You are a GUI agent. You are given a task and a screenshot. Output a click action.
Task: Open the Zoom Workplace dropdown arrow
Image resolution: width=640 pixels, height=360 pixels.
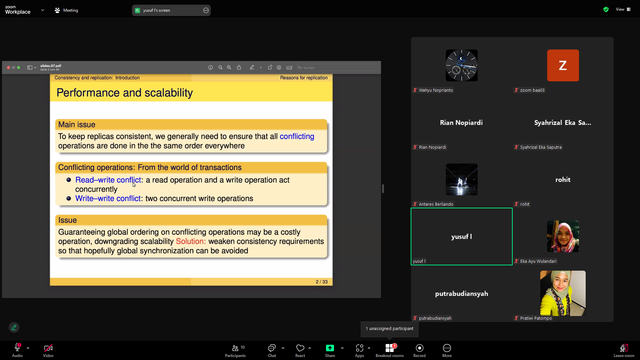42,10
